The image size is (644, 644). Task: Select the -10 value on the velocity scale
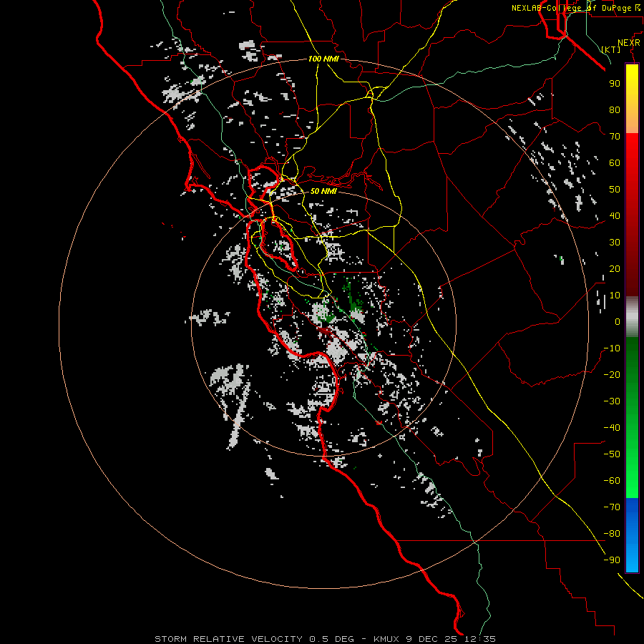click(612, 348)
